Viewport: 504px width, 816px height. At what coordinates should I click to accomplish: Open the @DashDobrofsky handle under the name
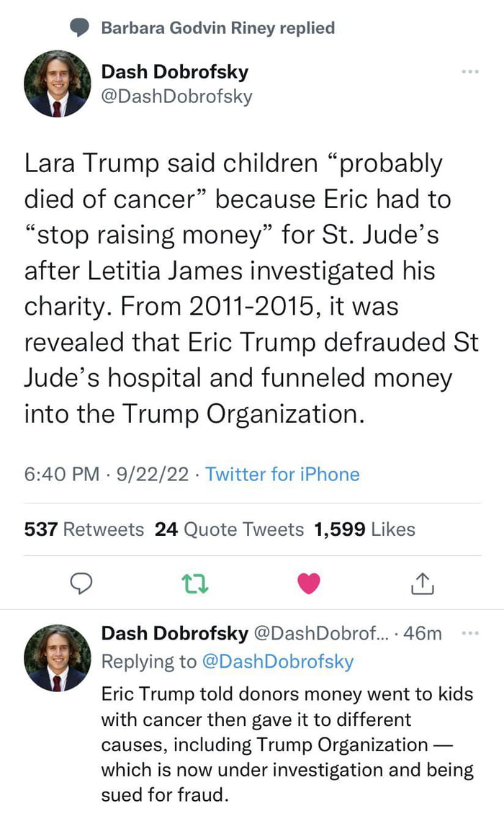click(x=177, y=97)
